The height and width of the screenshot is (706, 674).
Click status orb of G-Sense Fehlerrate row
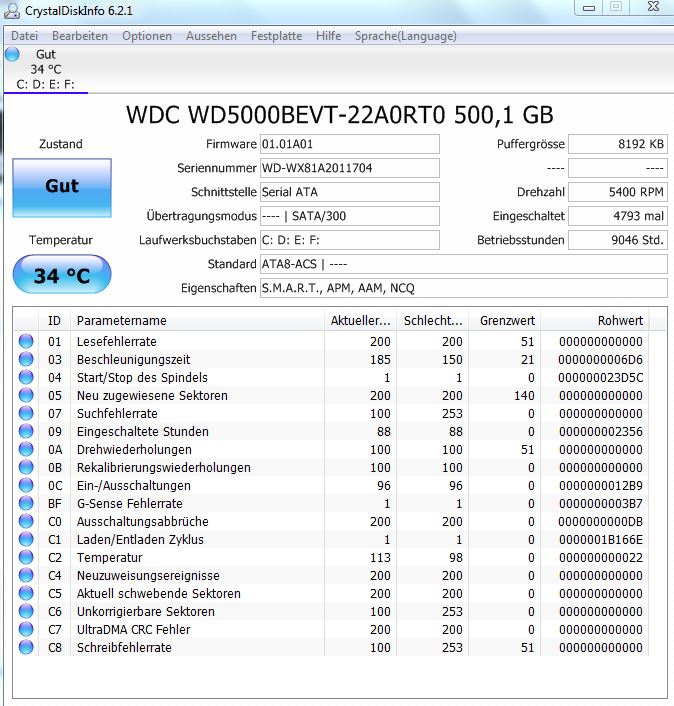26,503
